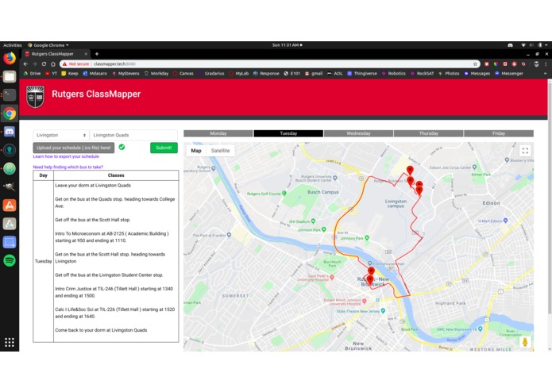Click the green Submit button

[x=164, y=148]
